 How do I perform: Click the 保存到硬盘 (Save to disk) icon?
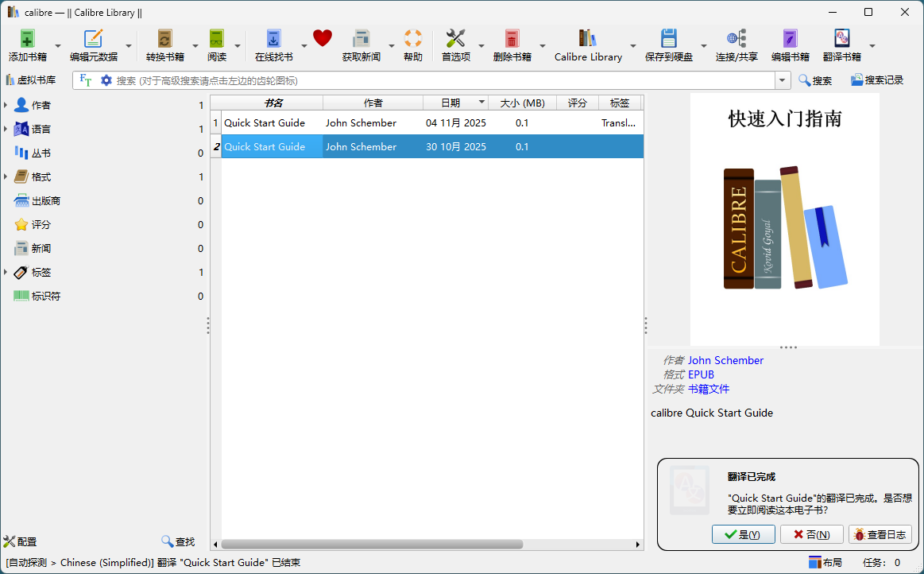point(668,39)
